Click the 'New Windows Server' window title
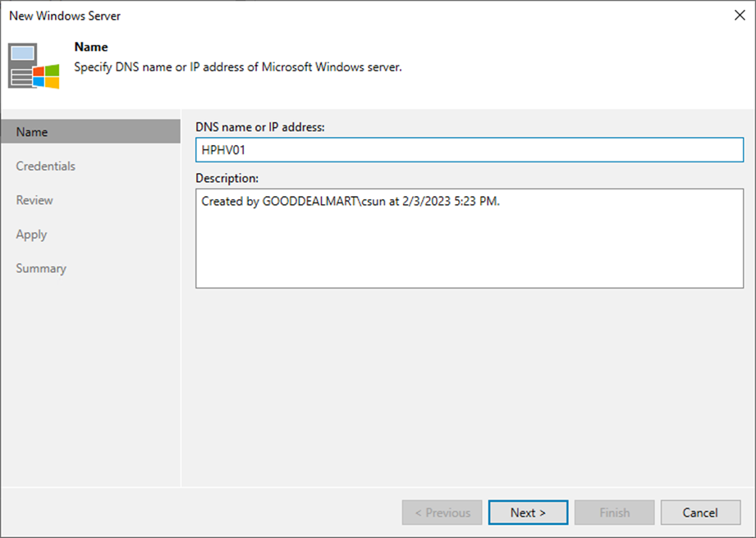The image size is (756, 538). coord(65,16)
